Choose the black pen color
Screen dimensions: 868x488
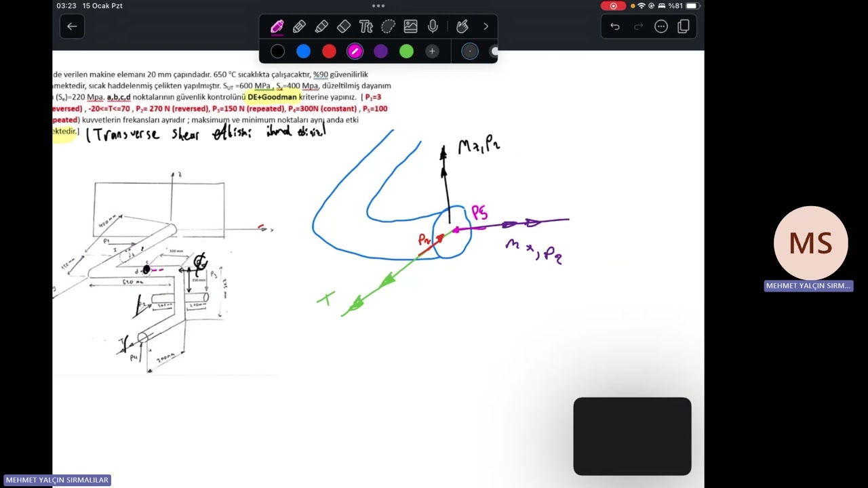[x=277, y=52]
